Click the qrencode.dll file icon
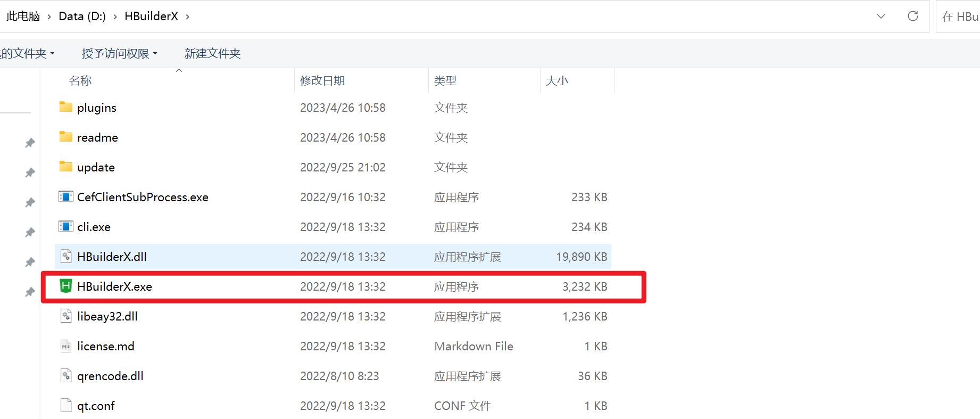Viewport: 980px width, 419px height. pos(66,375)
